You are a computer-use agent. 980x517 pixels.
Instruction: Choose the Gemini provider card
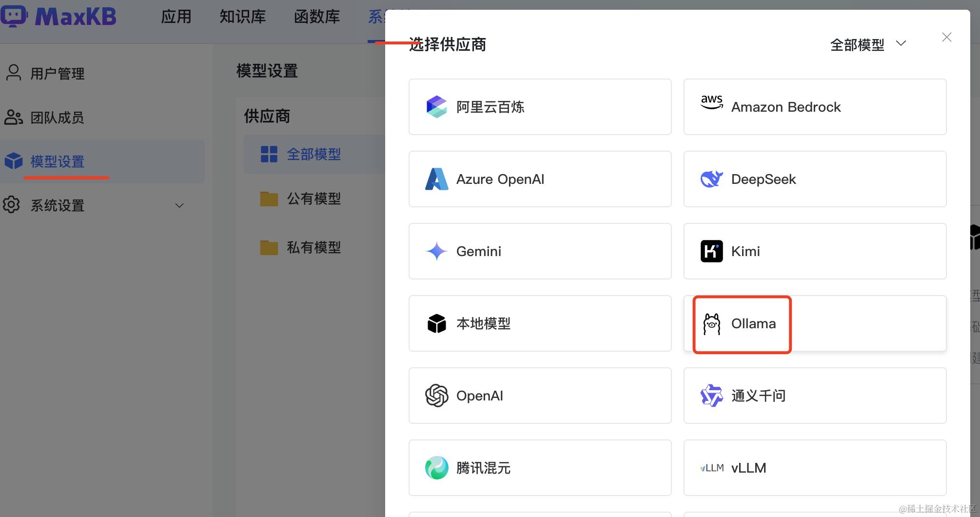tap(540, 251)
